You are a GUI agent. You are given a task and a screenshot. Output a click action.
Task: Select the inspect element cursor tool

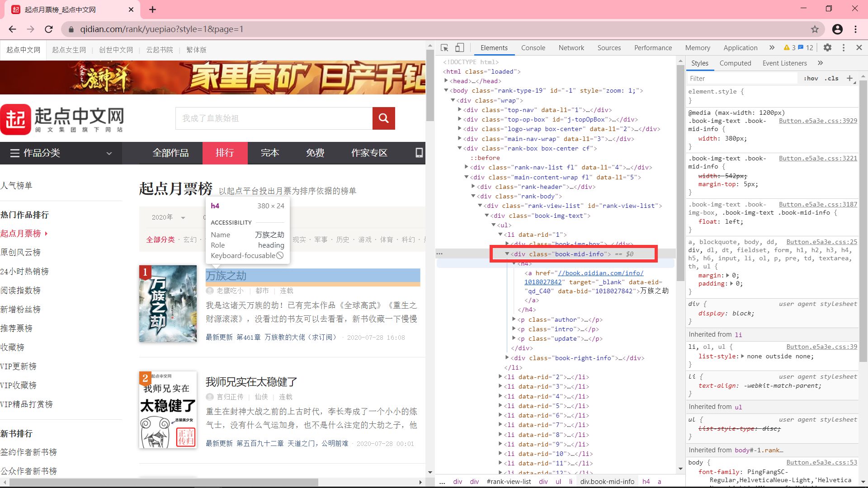pyautogui.click(x=444, y=47)
